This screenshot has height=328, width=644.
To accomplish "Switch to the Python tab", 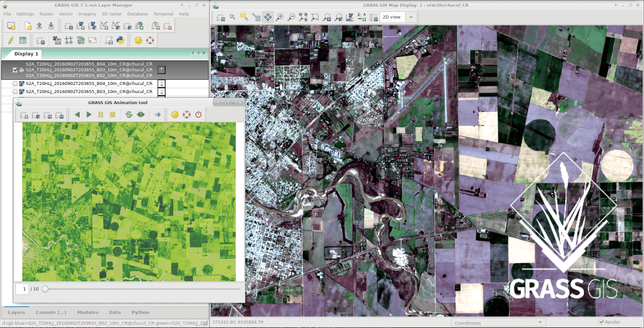I will (x=140, y=313).
